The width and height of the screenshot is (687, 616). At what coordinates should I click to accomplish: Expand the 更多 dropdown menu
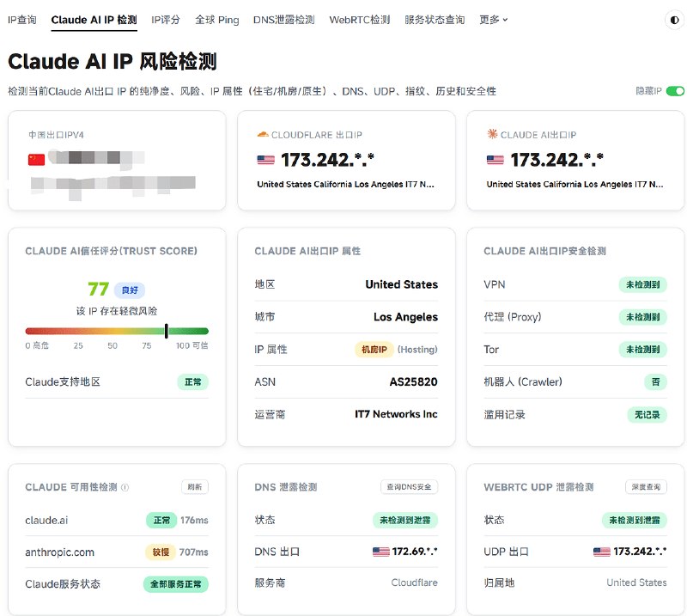(493, 20)
